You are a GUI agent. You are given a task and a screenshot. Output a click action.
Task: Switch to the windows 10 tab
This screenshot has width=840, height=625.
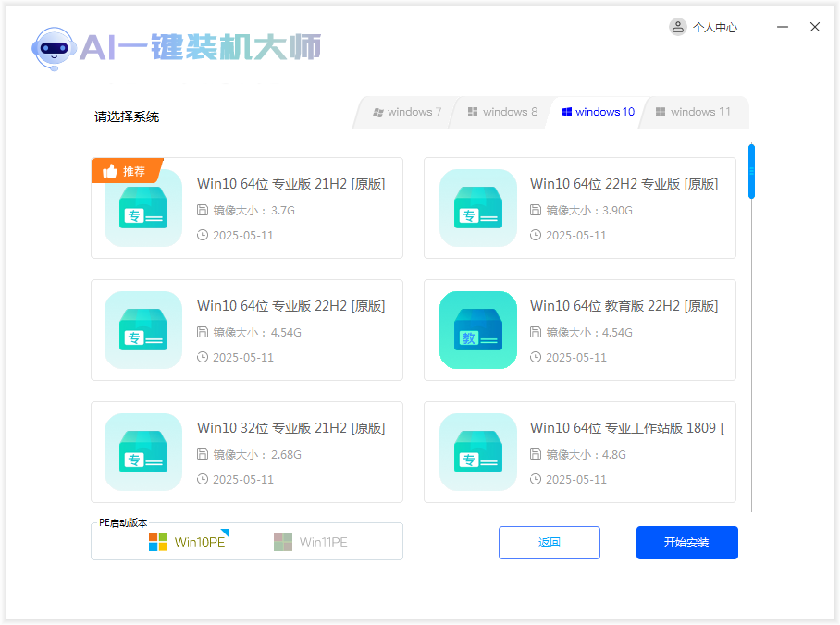coord(598,112)
